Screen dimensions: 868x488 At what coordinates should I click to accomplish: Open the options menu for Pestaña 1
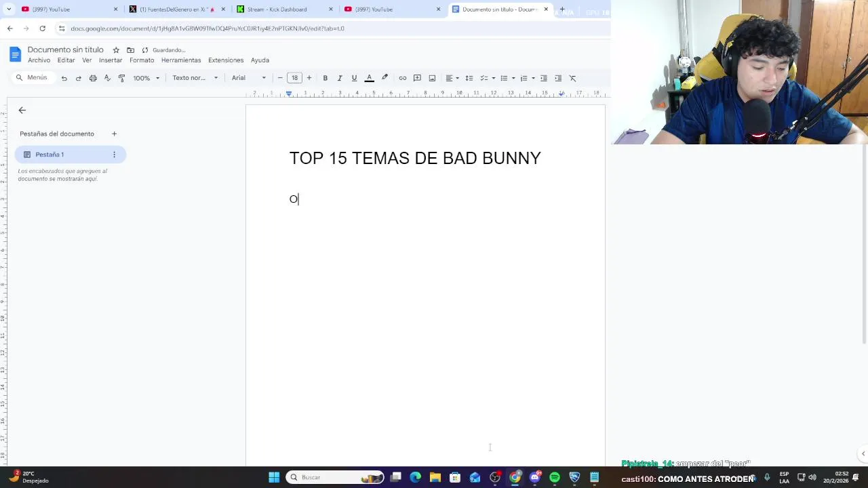(114, 155)
